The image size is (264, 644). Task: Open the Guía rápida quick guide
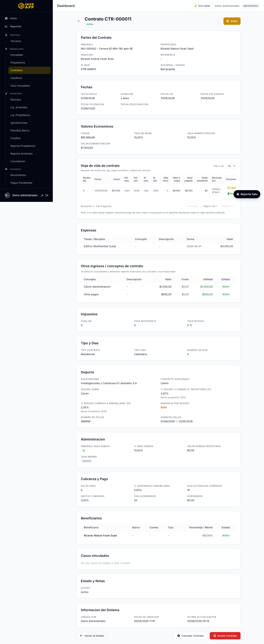[202, 6]
